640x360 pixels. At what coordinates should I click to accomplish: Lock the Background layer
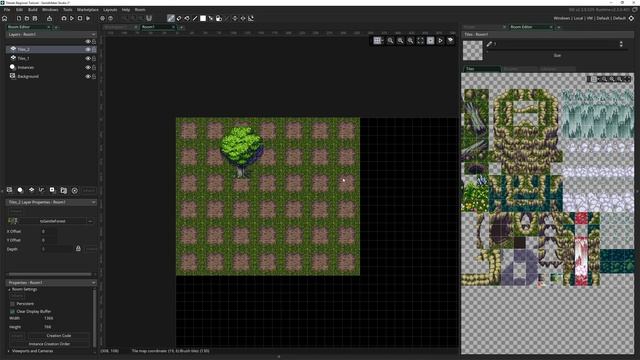click(x=94, y=76)
